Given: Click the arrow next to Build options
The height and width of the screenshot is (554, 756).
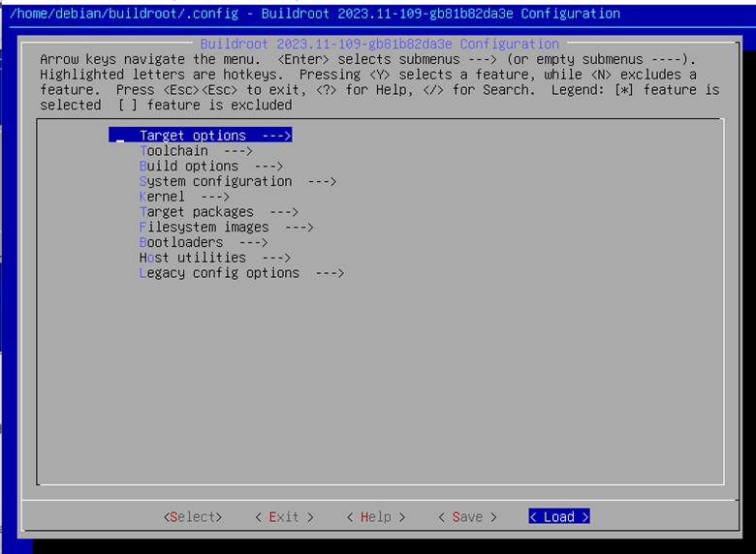Looking at the screenshot, I should [268, 167].
